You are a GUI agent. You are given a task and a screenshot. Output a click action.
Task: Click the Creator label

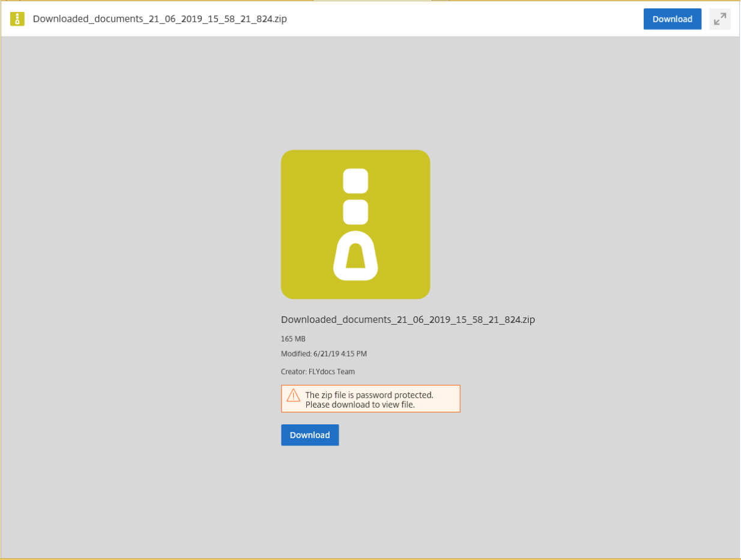pos(293,372)
